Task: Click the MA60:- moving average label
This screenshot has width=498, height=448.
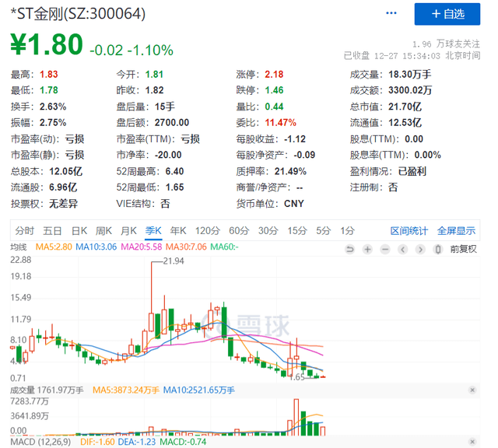Action: [224, 247]
